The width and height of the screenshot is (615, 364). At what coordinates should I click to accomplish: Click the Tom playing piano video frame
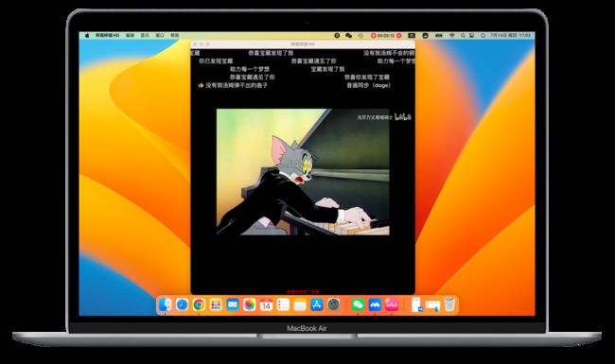[303, 172]
